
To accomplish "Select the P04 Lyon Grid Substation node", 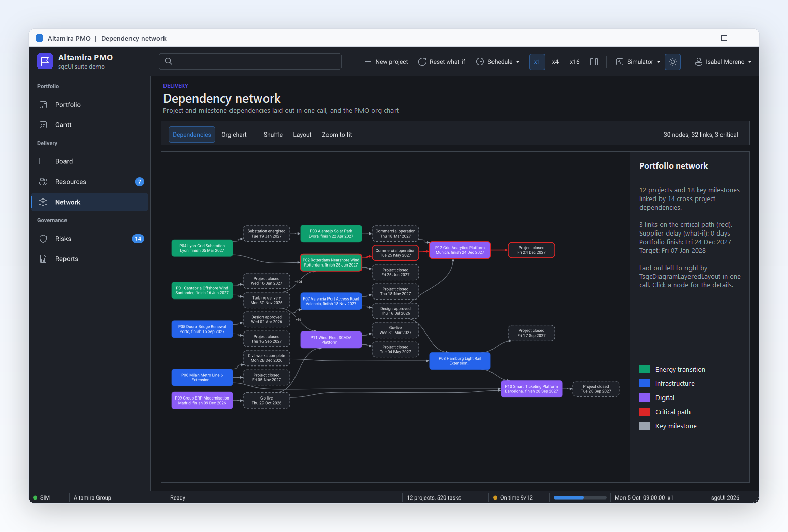I will pyautogui.click(x=202, y=248).
